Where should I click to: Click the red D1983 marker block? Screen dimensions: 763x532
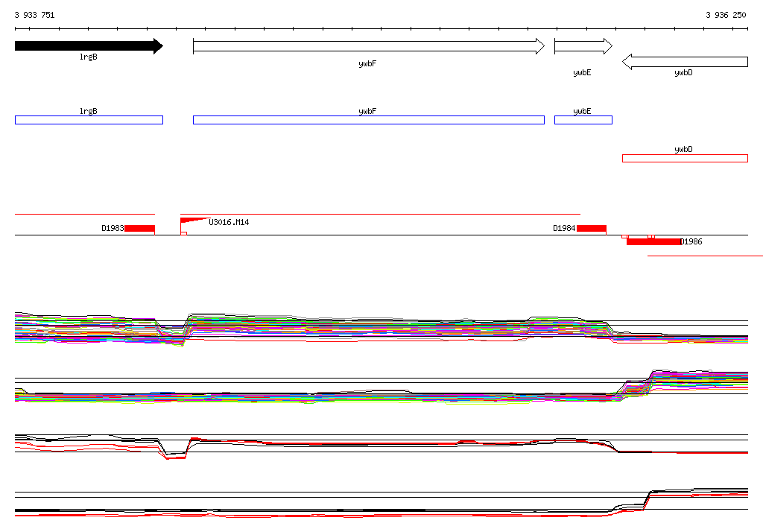(x=139, y=228)
